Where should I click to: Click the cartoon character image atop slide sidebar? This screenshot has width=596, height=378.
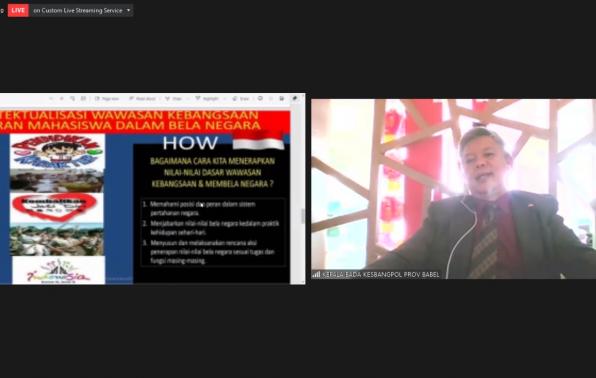57,151
